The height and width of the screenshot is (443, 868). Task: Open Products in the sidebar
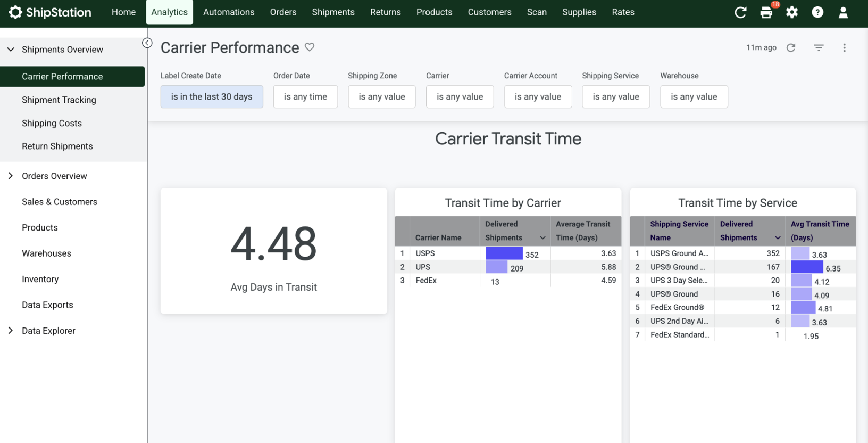[40, 227]
